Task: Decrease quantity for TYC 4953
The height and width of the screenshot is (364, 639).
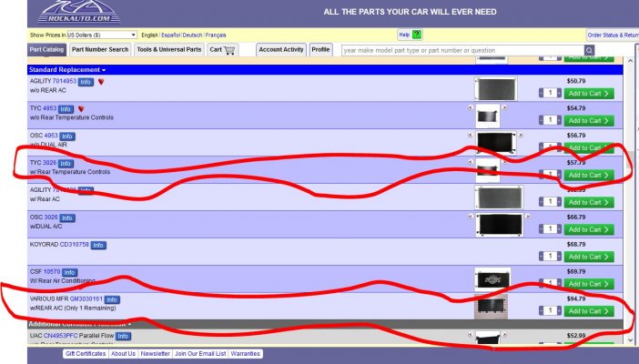Action: [542, 121]
